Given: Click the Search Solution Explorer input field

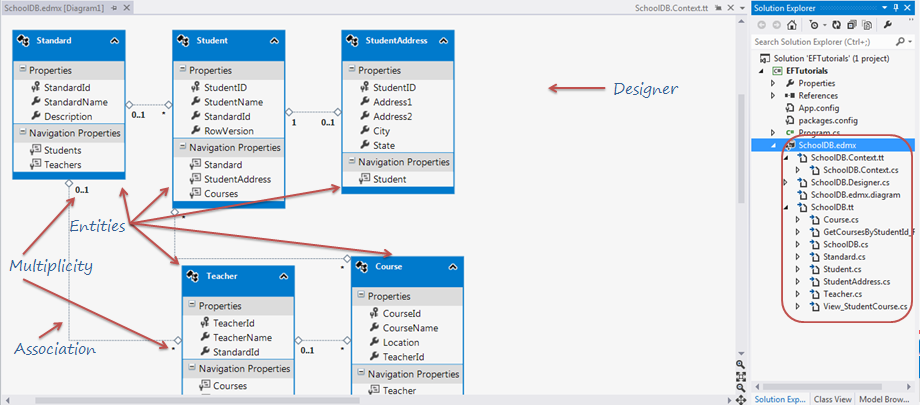Looking at the screenshot, I should click(823, 42).
